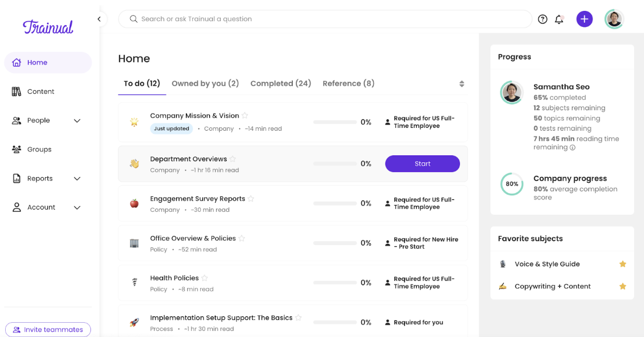Click Samantha Seo's profile photo in Progress
This screenshot has width=644, height=337.
click(512, 92)
